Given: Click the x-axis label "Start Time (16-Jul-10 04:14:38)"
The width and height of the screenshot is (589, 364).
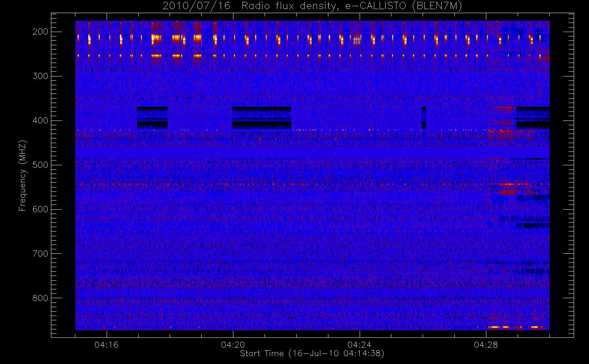Looking at the screenshot, I should tap(312, 353).
